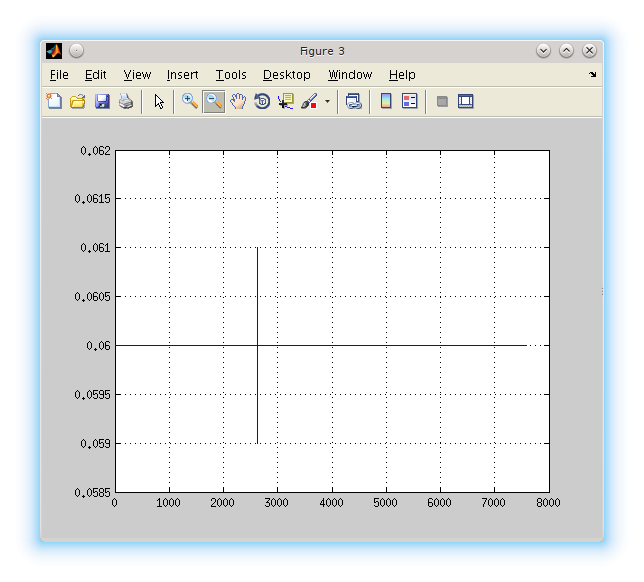Print the figure with the printer icon

coord(126,101)
